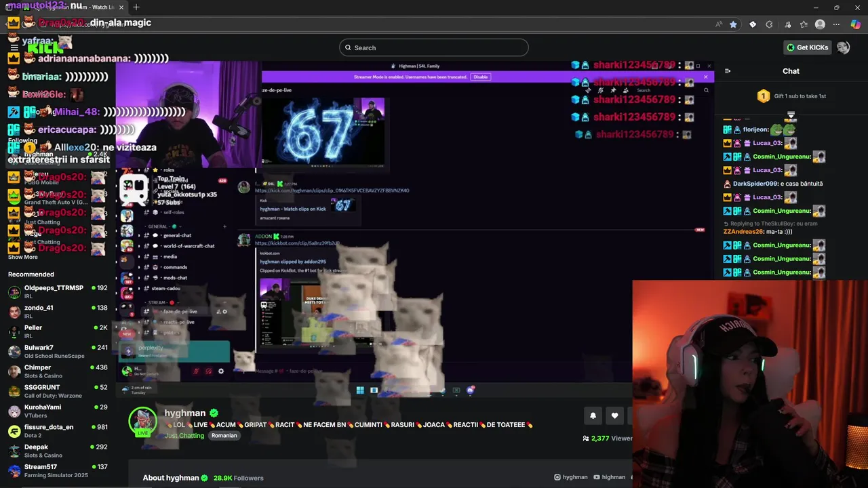Open SSGGRUNT Call of Duty Warzone channel
Image resolution: width=868 pixels, height=488 pixels.
point(58,391)
